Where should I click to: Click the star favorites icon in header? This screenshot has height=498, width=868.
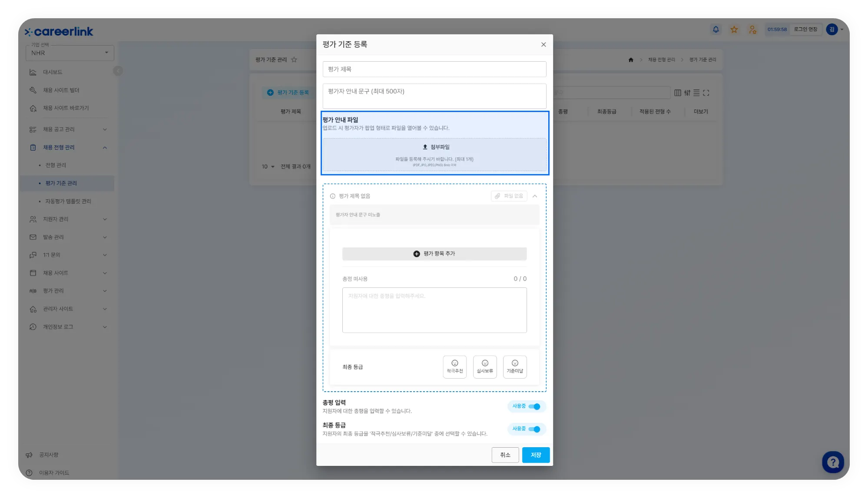point(734,30)
